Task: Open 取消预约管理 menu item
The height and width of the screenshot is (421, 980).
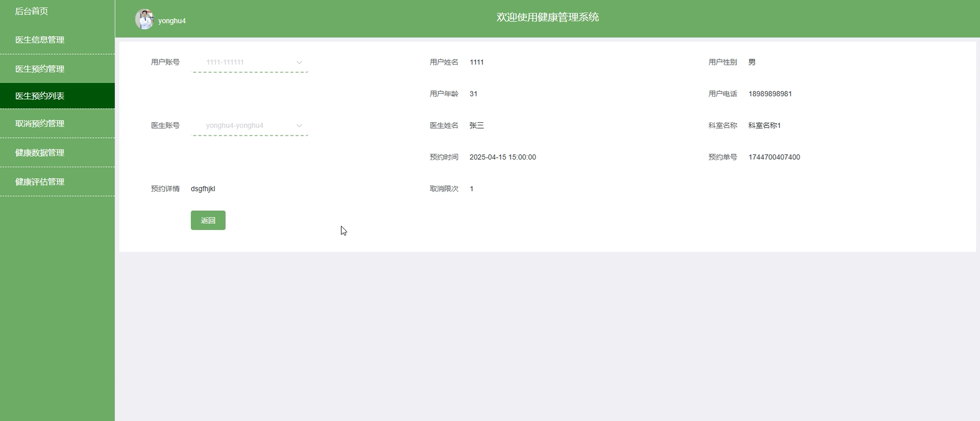Action: (39, 124)
